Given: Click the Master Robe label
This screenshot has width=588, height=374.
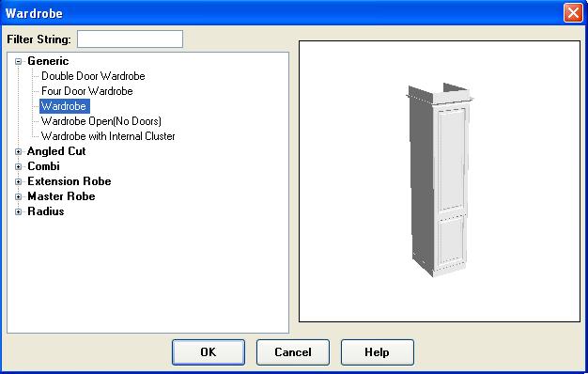Looking at the screenshot, I should 61,196.
